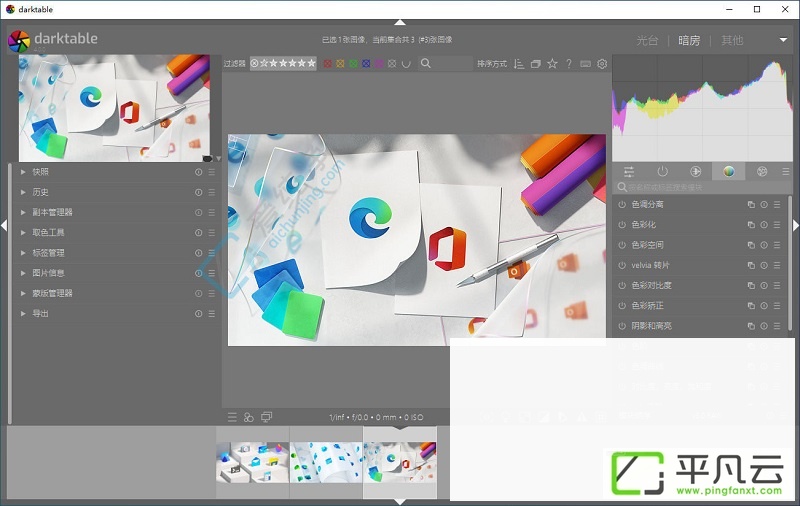Open presets menu for 色彩矫正 module
Viewport: 800px width, 506px height.
pyautogui.click(x=777, y=306)
